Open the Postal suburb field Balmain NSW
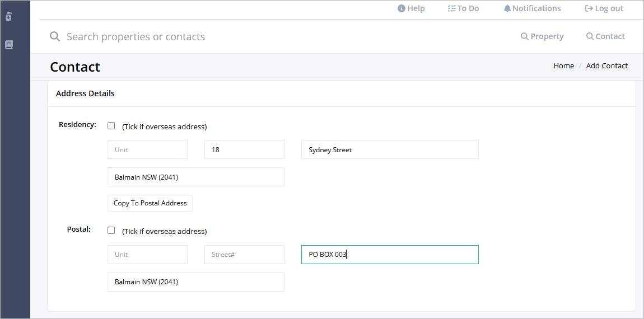Viewport: 644px width, 319px height. click(196, 282)
